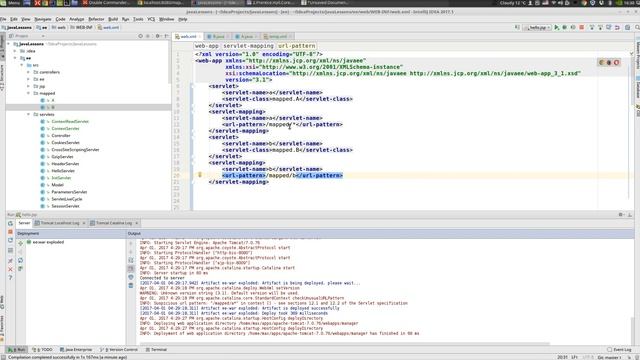This screenshot has height=360, width=640.
Task: Open the Refactor menu
Action: click(x=96, y=19)
